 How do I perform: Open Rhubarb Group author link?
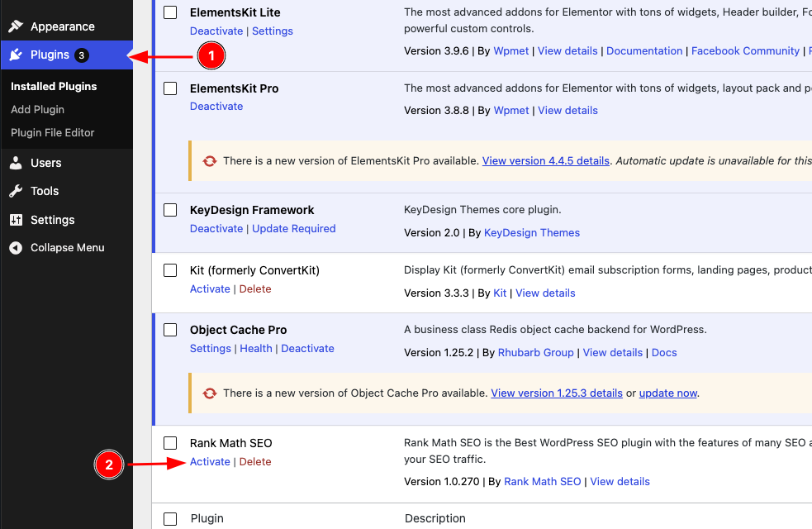click(535, 353)
